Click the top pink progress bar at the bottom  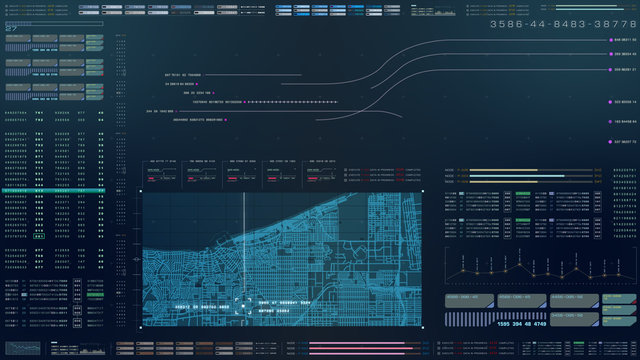(365, 343)
